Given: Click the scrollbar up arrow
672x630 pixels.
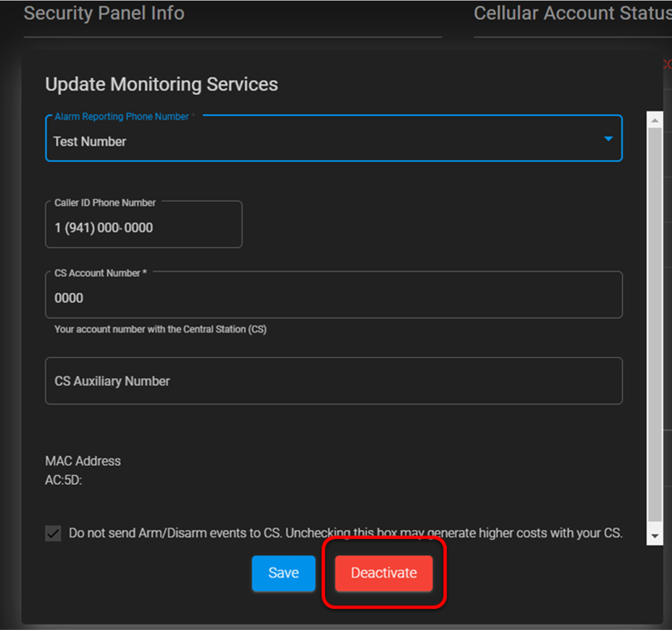Looking at the screenshot, I should click(x=654, y=119).
